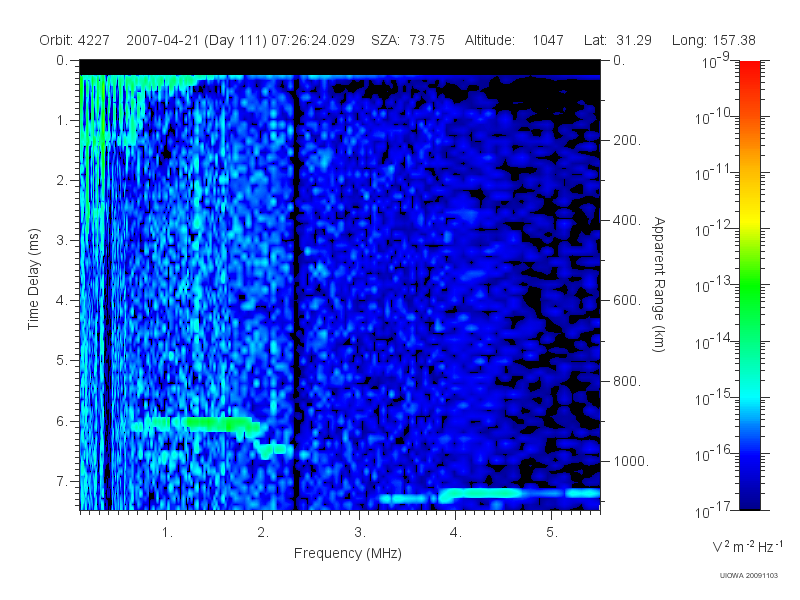800x600 pixels.
Task: Click the timestamp 07:26:24.029
Action: pyautogui.click(x=313, y=40)
